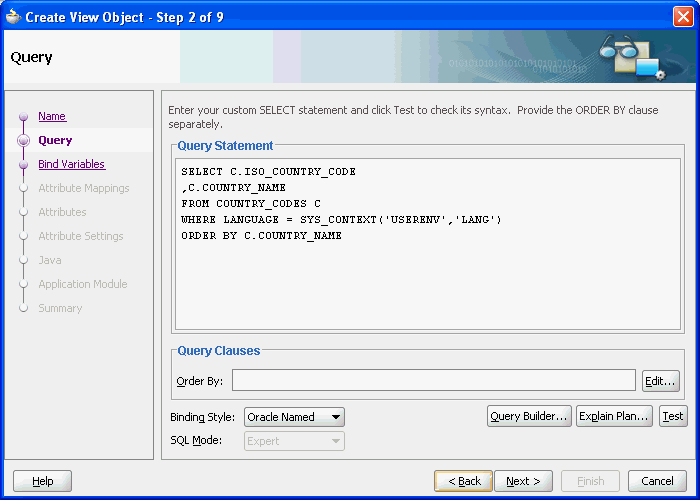The width and height of the screenshot is (700, 500).
Task: Close the Create View Object dialog
Action: coord(682,16)
